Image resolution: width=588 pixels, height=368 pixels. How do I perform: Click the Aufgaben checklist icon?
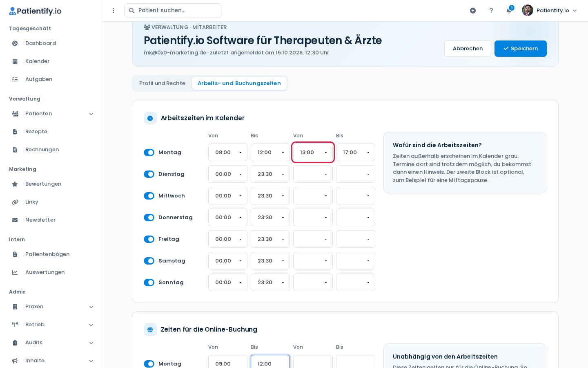(15, 79)
